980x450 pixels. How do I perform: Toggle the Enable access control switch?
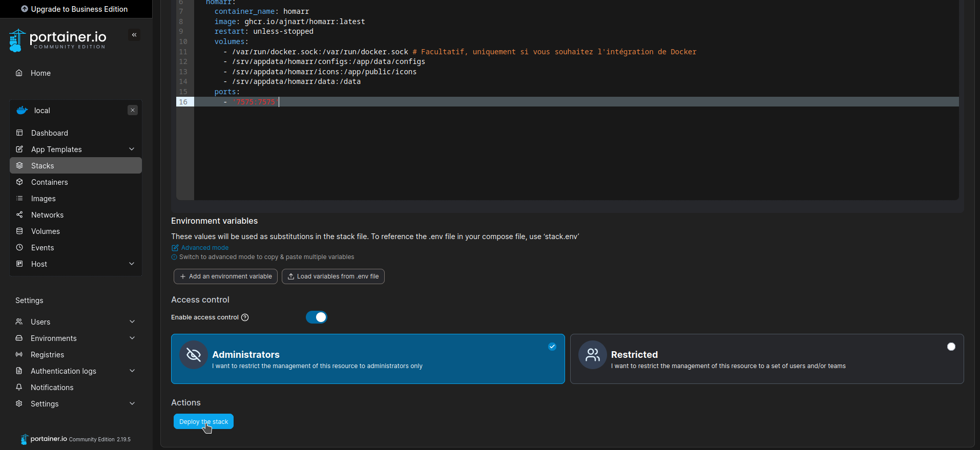(317, 317)
